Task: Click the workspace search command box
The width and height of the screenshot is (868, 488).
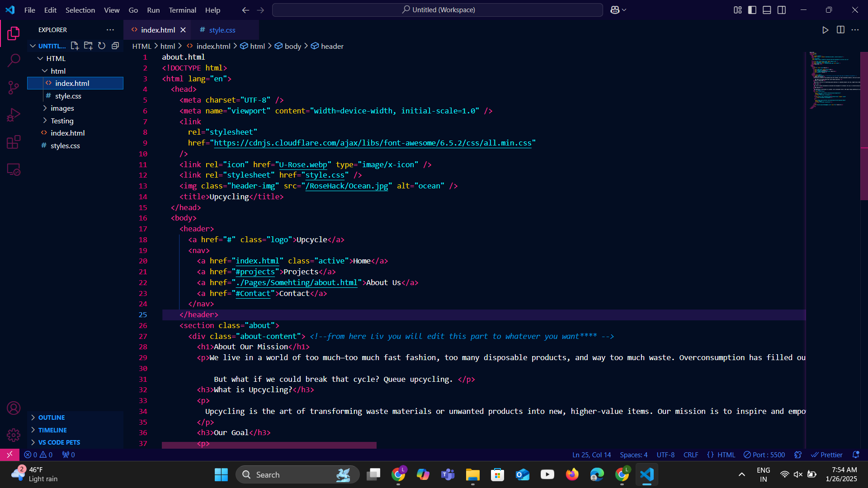Action: click(437, 10)
